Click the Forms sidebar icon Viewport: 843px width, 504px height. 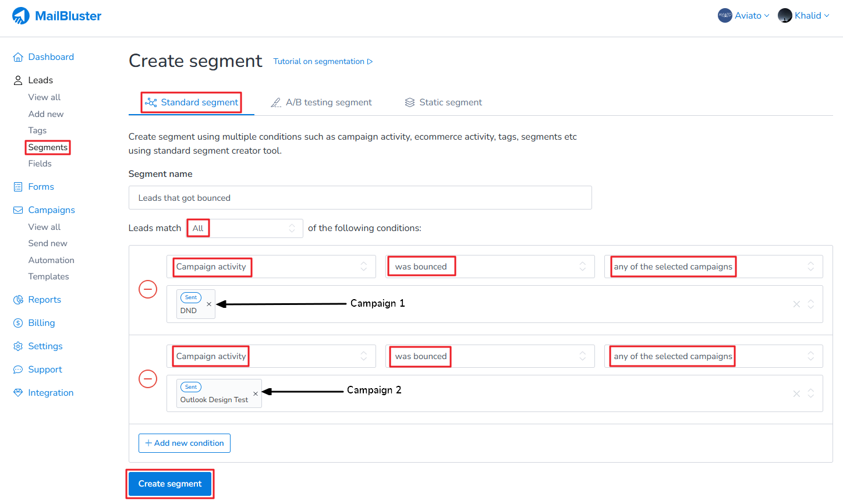click(18, 187)
